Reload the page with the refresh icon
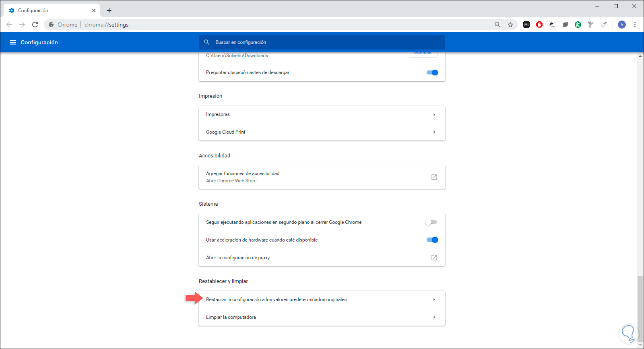 click(x=35, y=25)
